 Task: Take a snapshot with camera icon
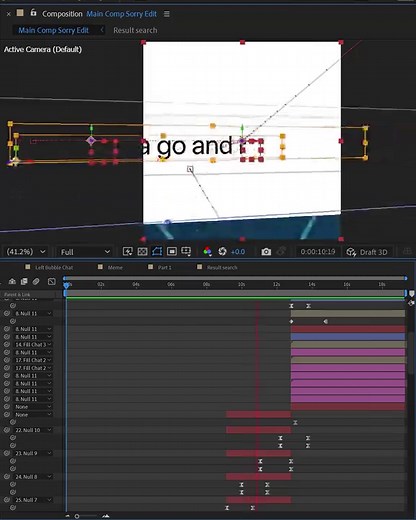pyautogui.click(x=266, y=252)
